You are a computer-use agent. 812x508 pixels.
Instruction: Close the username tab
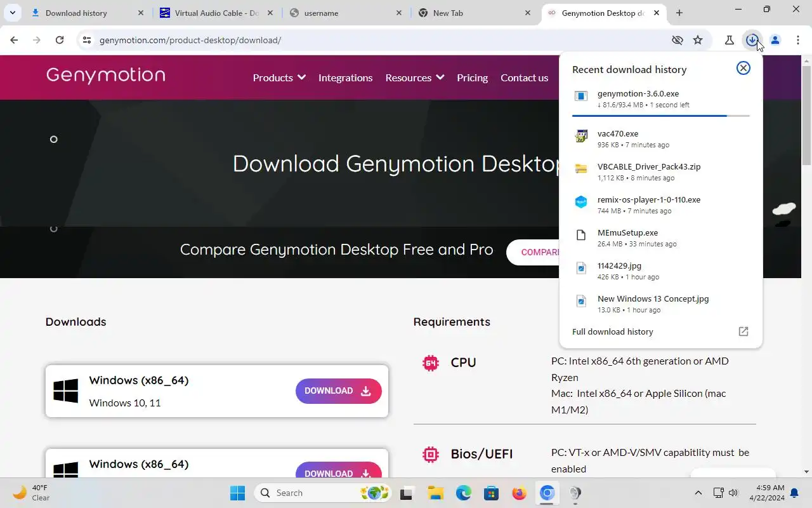coord(399,13)
